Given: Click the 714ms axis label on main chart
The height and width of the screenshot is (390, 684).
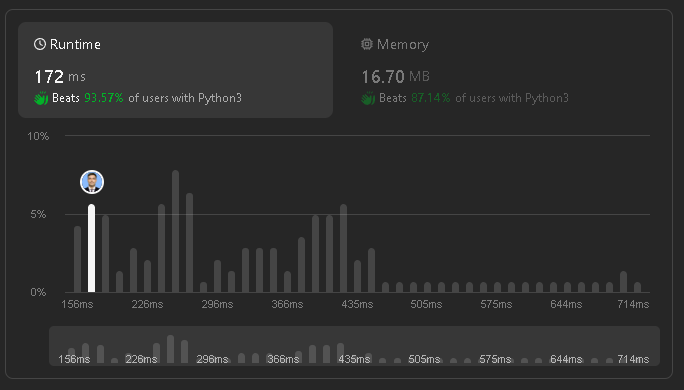Looking at the screenshot, I should point(633,304).
